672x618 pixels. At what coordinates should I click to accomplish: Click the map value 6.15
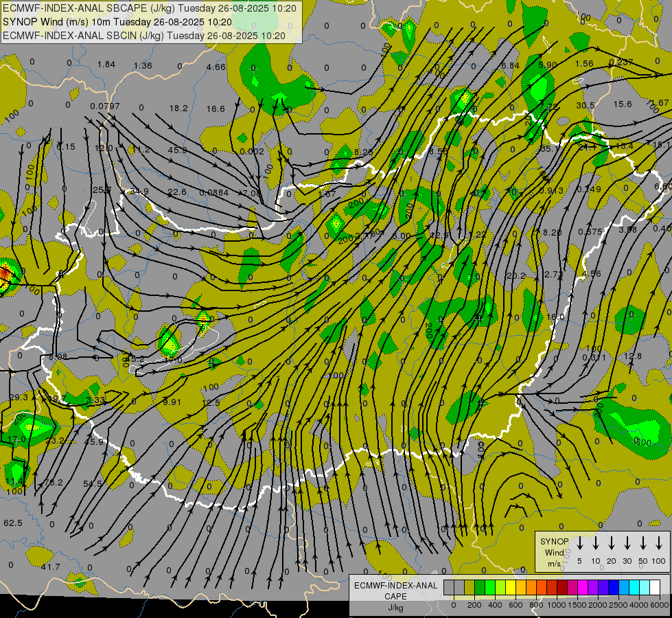click(66, 147)
